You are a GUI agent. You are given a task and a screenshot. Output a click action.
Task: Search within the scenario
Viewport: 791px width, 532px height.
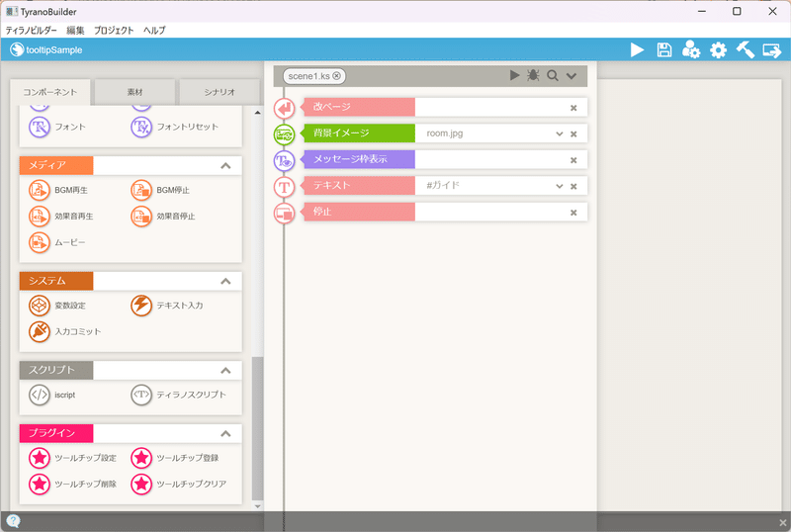(x=553, y=76)
